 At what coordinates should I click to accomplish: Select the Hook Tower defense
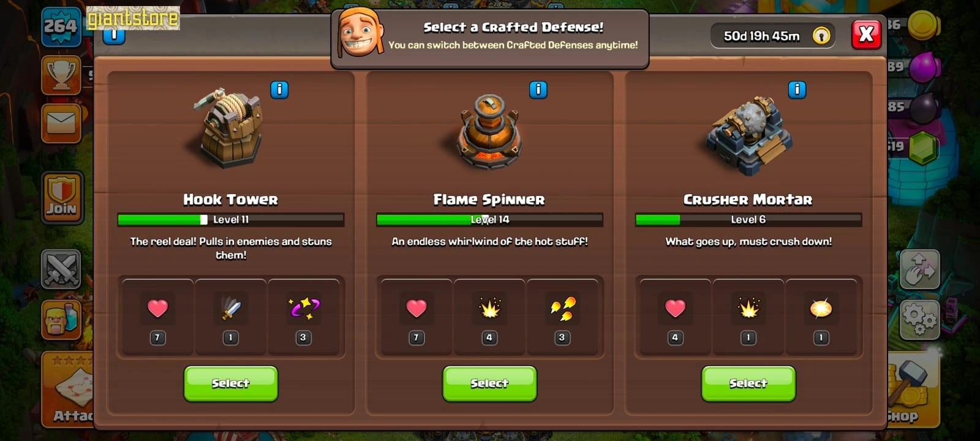point(231,383)
